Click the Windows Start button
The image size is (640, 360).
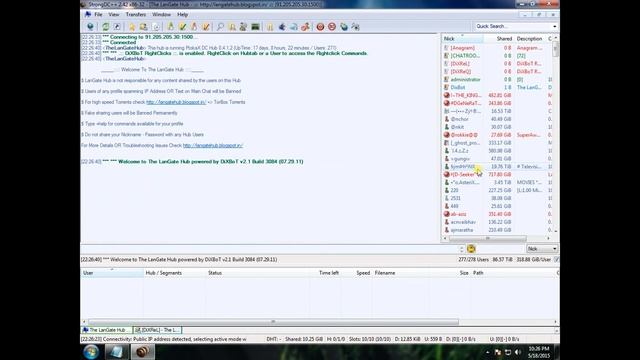point(91,352)
